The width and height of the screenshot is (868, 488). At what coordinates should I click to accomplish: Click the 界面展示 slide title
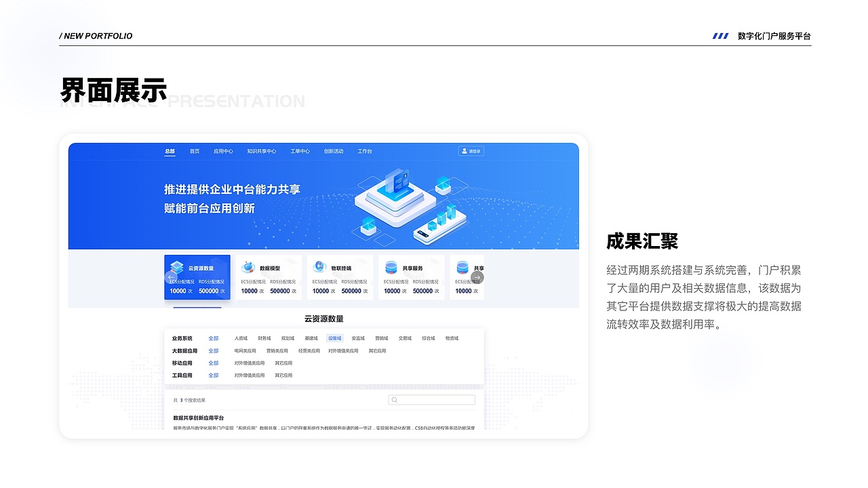coord(113,90)
